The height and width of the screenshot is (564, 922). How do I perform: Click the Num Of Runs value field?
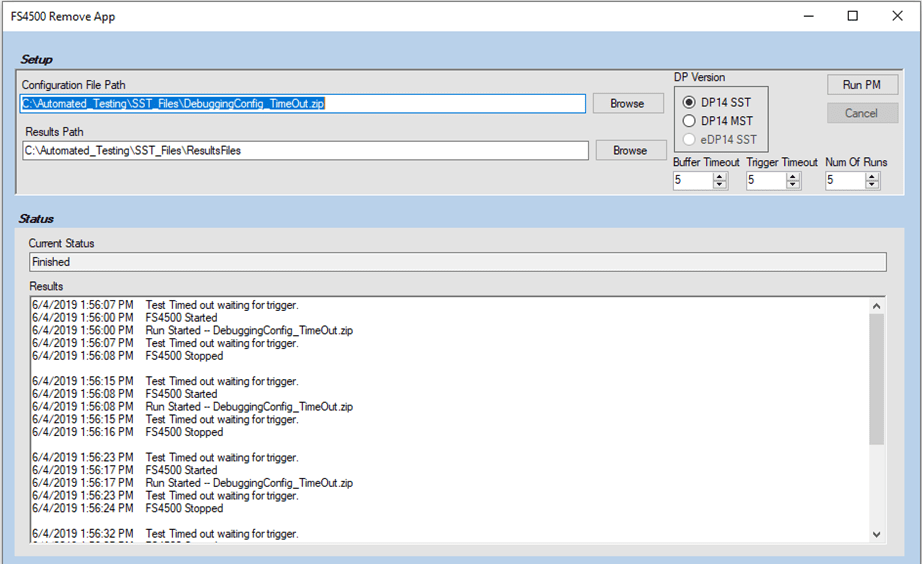[846, 181]
